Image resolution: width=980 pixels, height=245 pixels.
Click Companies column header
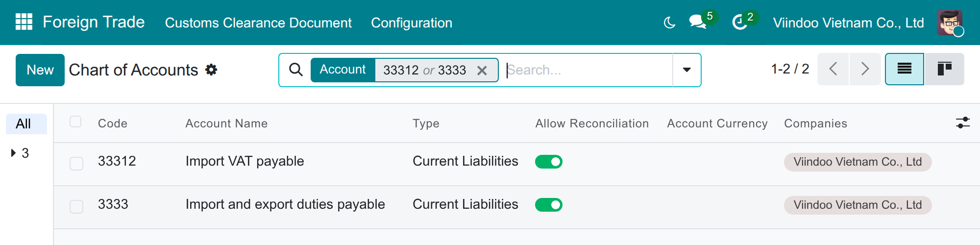point(815,123)
